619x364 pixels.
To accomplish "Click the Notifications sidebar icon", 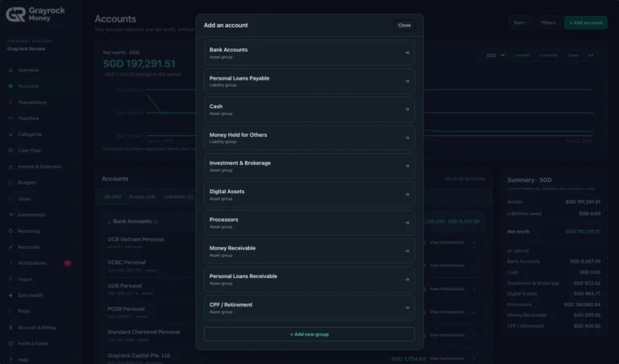I will (x=10, y=263).
